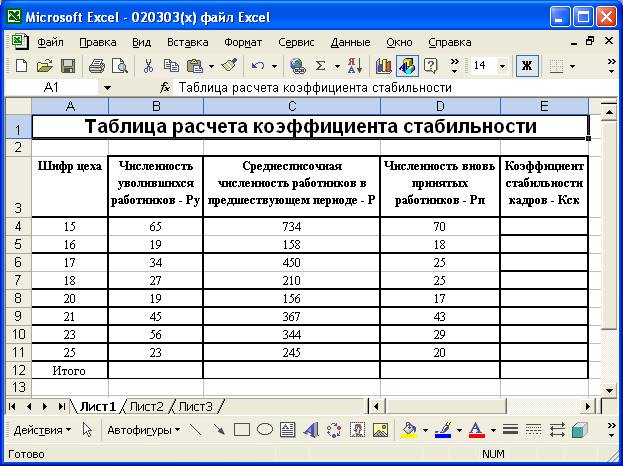
Task: Open the Данные menu
Action: (350, 42)
